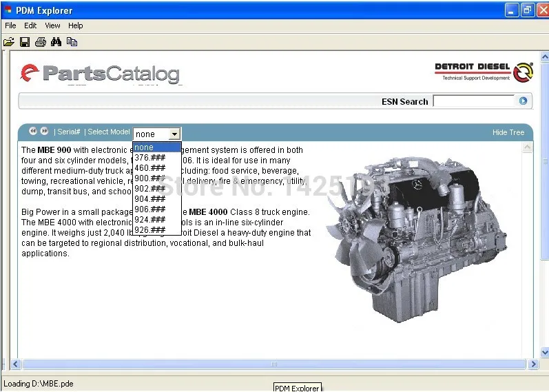Screen dimensions: 549x392
Task: Click the horizontal scrollbar right arrow
Action: point(533,364)
